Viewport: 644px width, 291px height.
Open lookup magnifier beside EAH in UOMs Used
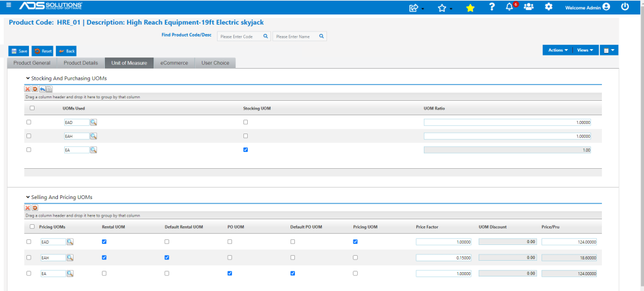(x=94, y=136)
